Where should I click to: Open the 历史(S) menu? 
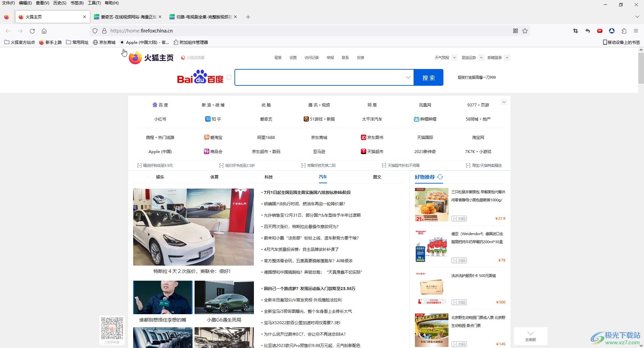pos(60,3)
